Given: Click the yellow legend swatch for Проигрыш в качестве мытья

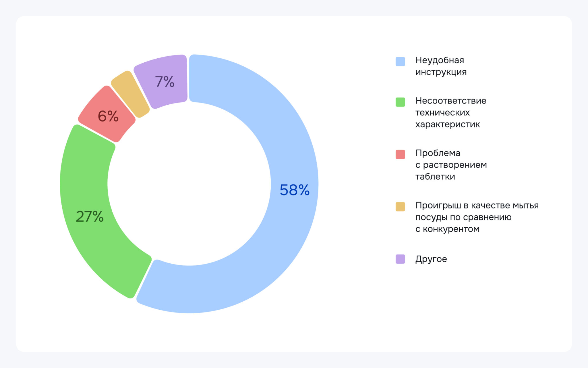Looking at the screenshot, I should pos(400,207).
